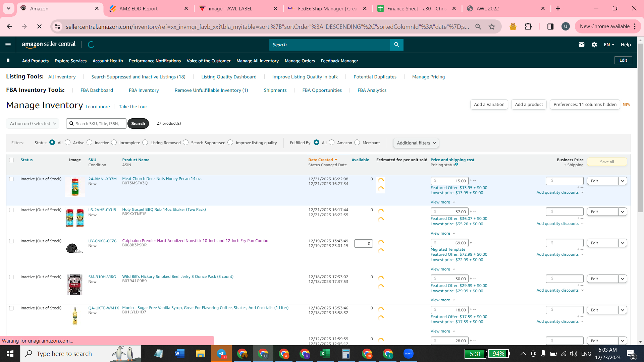This screenshot has height=362, width=644.
Task: Filter Fulfilled By Merchant radio
Action: (357, 142)
